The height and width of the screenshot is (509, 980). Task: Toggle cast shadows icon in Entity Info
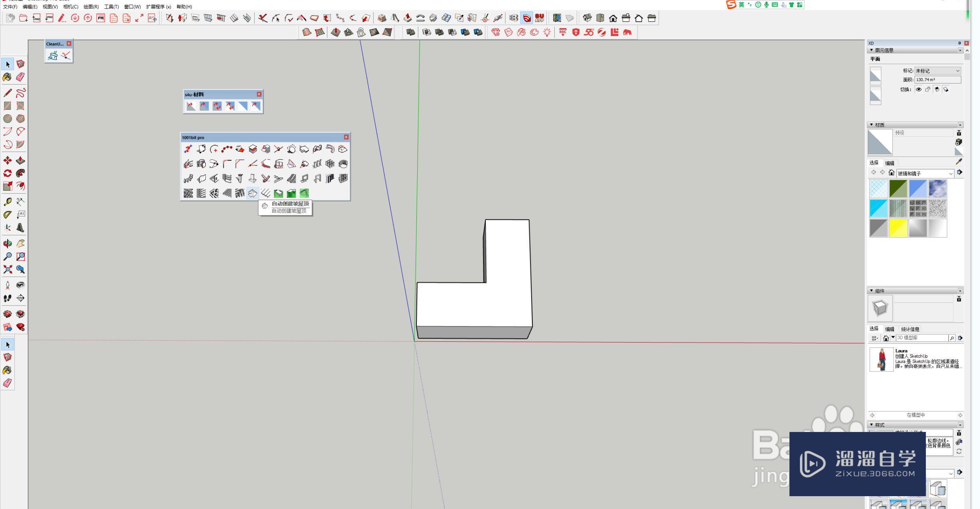[x=946, y=89]
